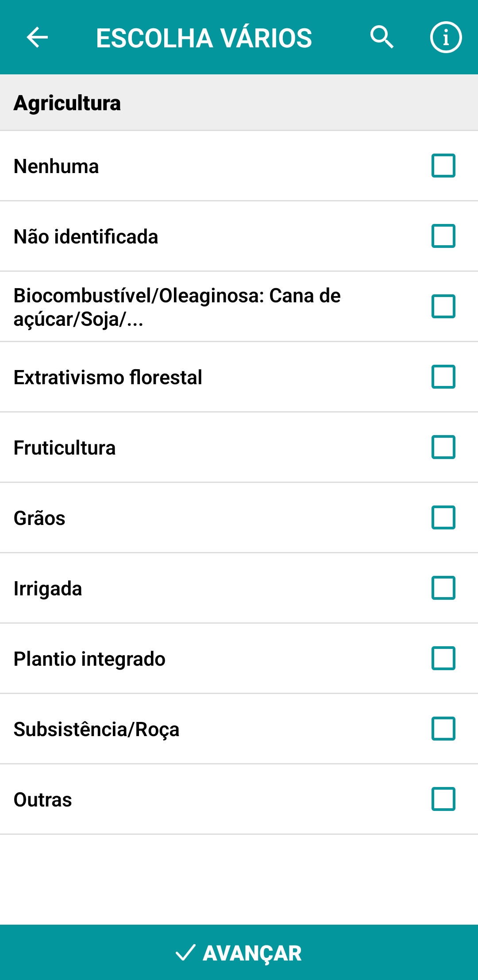
Task: Mark the Irrigada checkbox
Action: (443, 588)
